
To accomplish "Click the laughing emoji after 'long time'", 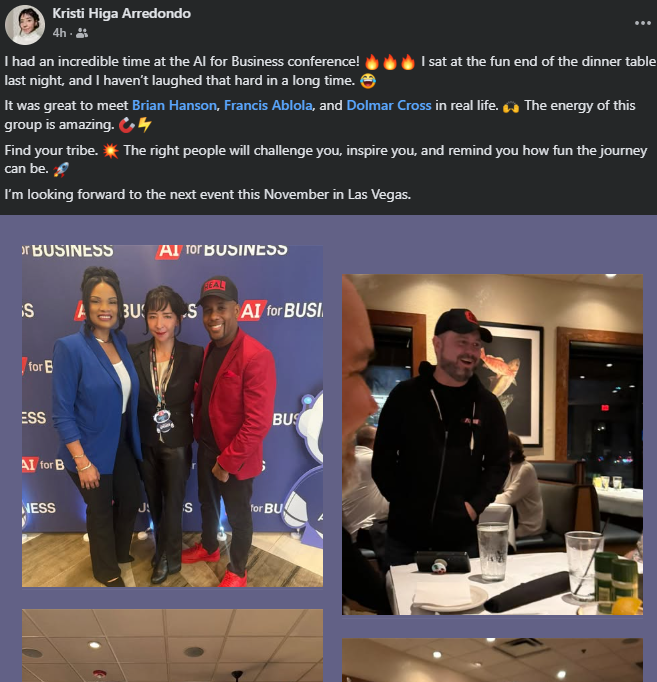I will click(x=368, y=81).
